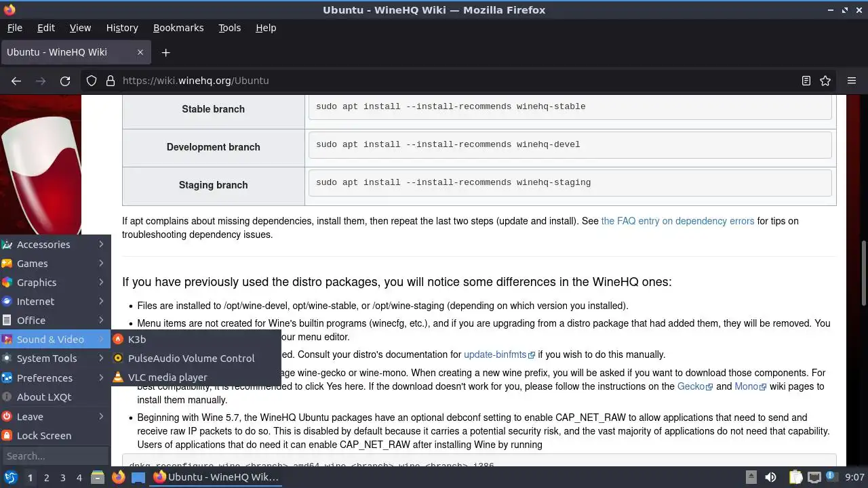Open the Edit menu
The width and height of the screenshot is (868, 488).
click(46, 28)
